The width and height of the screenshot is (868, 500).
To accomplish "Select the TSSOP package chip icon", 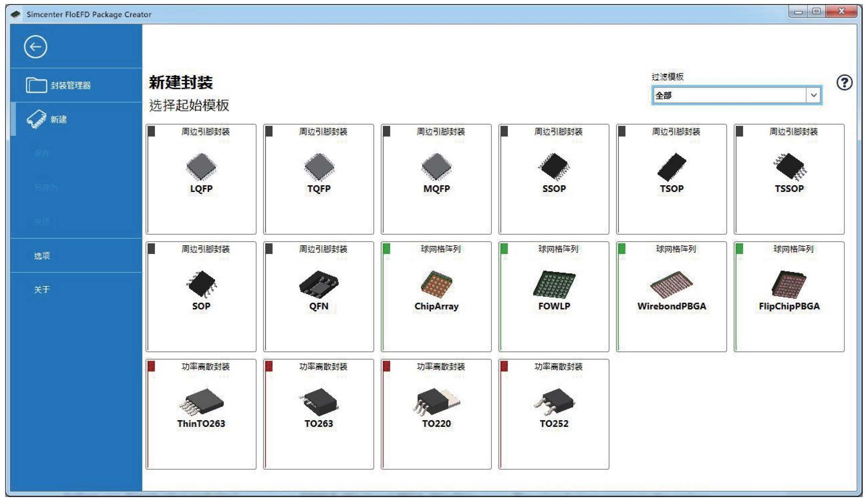I will (789, 167).
